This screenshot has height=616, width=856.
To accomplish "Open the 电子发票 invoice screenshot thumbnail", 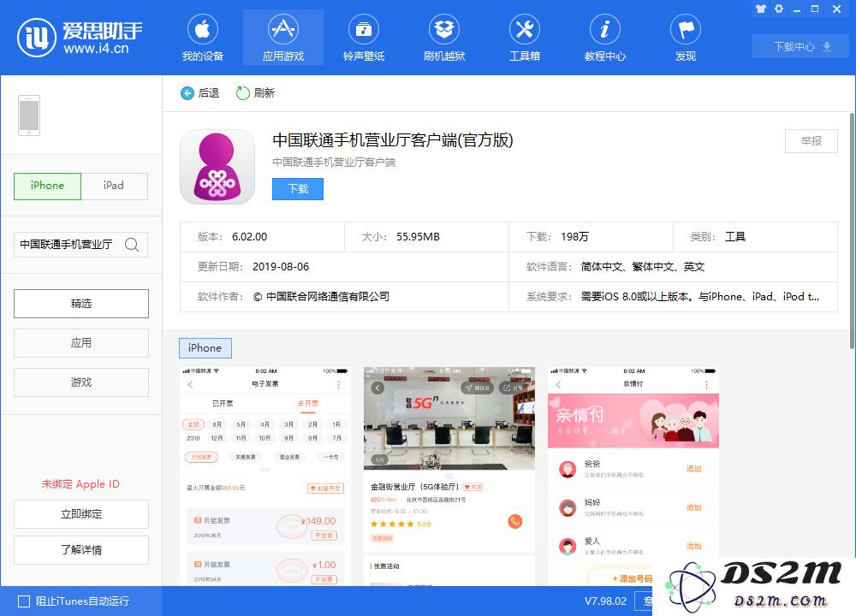I will (265, 476).
